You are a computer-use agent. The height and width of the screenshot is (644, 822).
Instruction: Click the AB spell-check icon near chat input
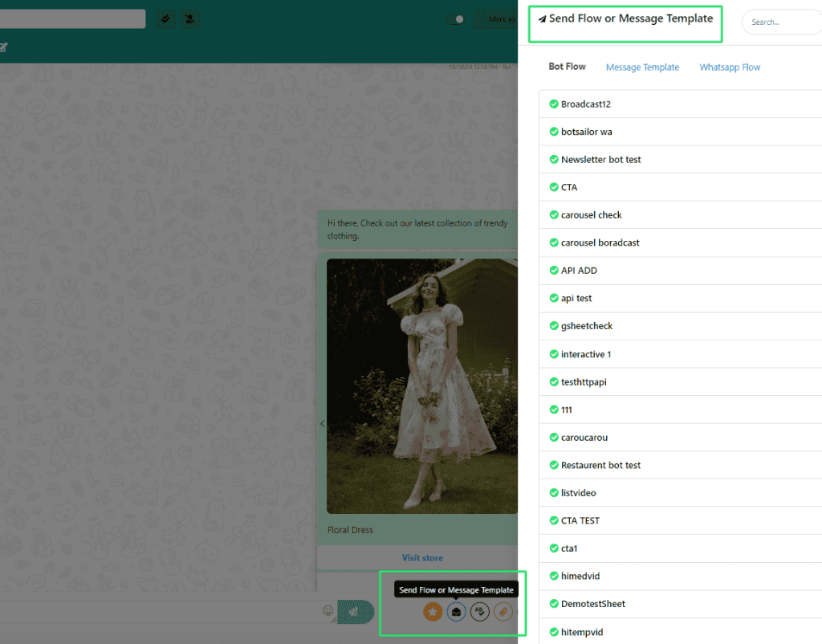coord(479,612)
